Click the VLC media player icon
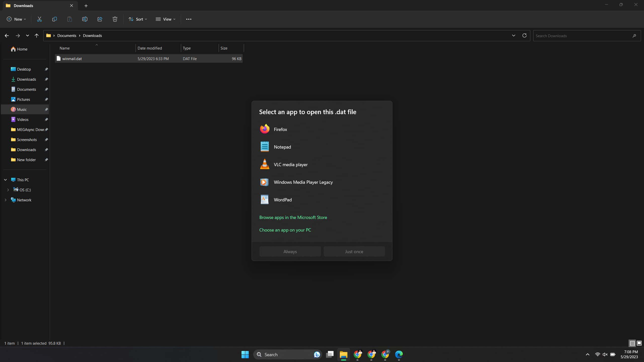The width and height of the screenshot is (644, 362). (x=264, y=164)
